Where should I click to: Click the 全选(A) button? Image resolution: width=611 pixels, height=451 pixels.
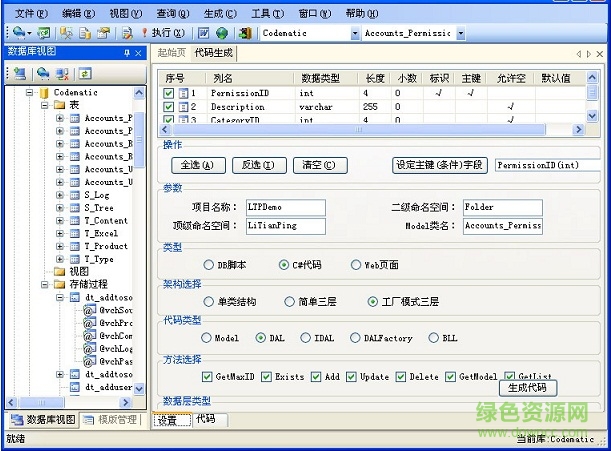click(x=198, y=165)
